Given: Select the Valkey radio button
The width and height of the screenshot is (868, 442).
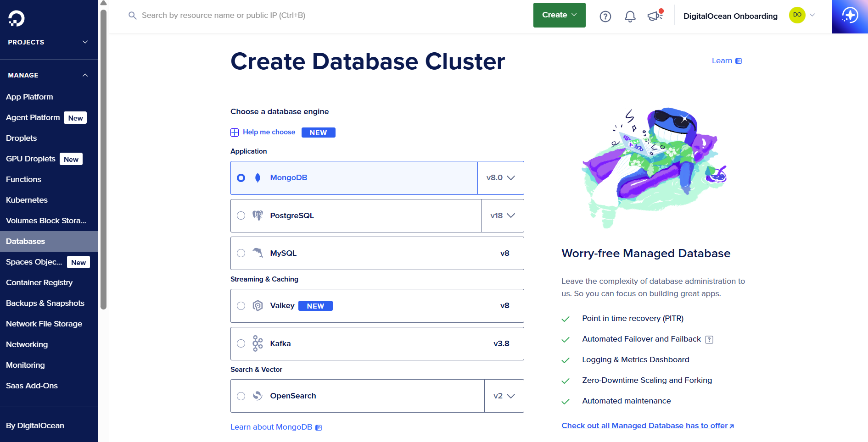Looking at the screenshot, I should 241,305.
